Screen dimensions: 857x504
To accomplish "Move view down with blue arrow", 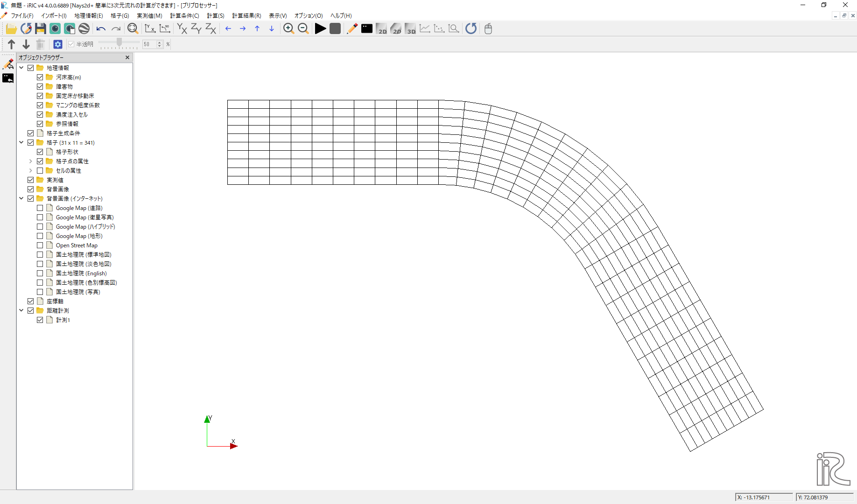I will 272,29.
